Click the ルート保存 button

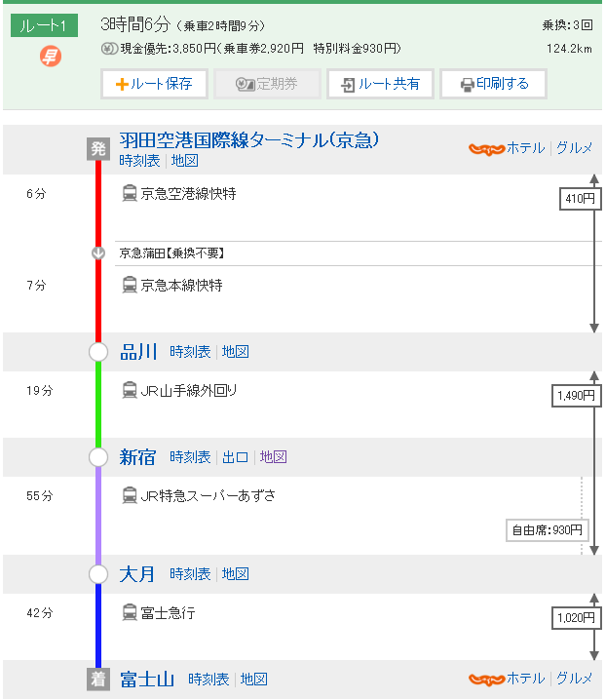click(154, 84)
